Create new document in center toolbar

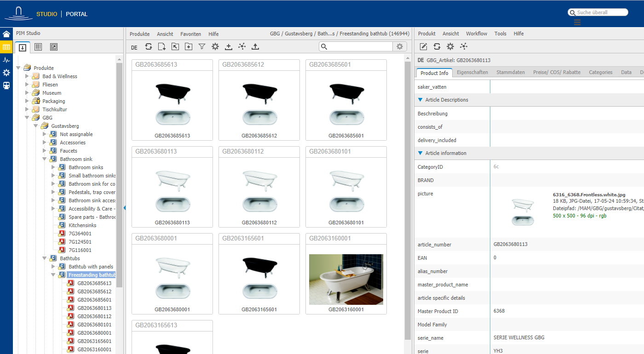(x=162, y=46)
